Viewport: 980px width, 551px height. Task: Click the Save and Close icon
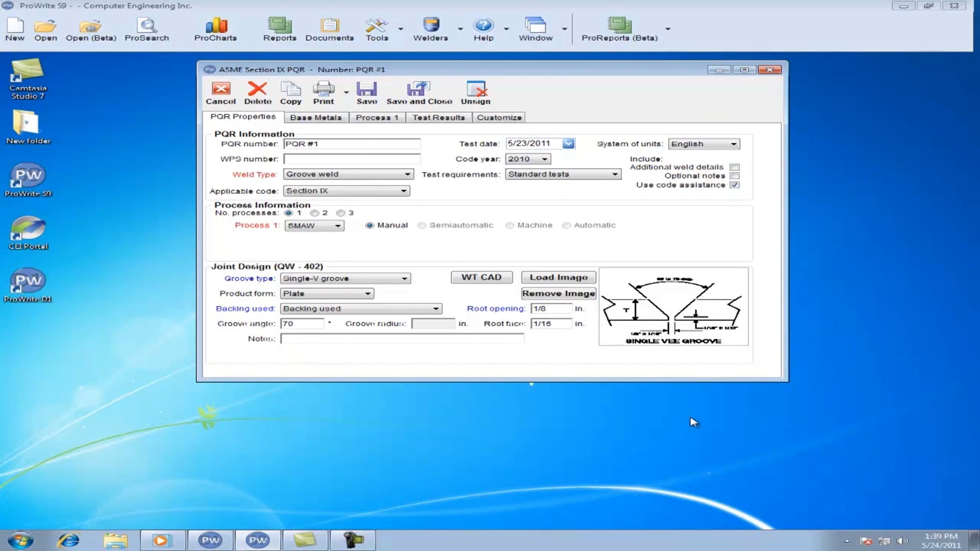tap(419, 93)
